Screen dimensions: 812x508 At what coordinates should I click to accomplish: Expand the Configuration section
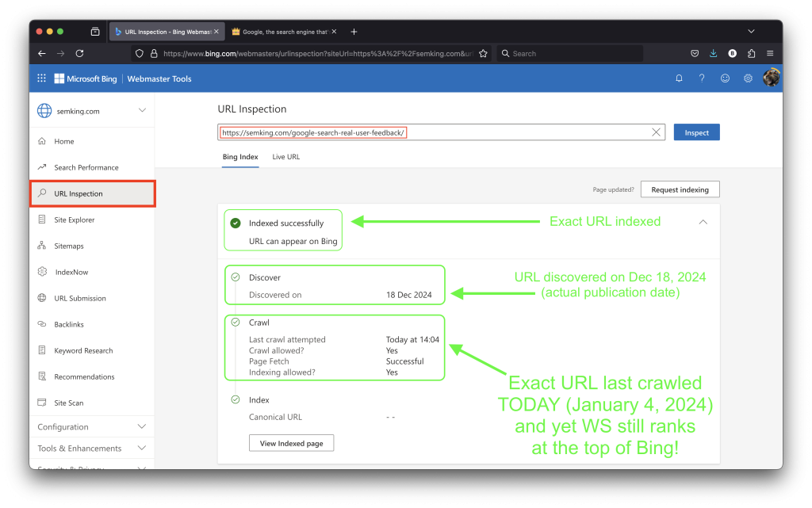point(92,427)
